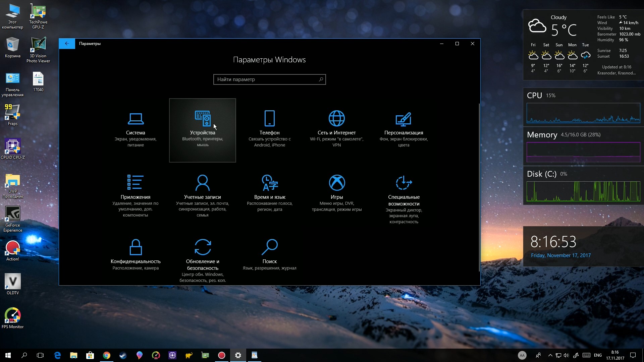Open Сеть и Интернет settings

coord(337,130)
